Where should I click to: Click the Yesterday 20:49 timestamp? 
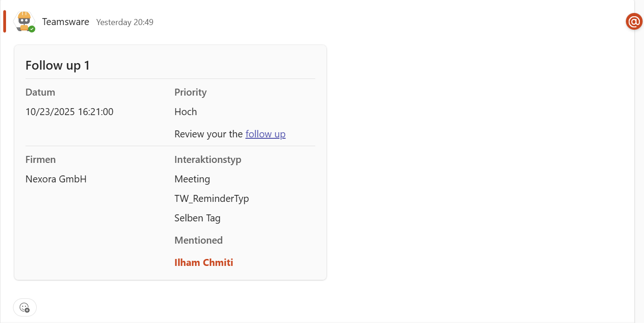coord(124,22)
